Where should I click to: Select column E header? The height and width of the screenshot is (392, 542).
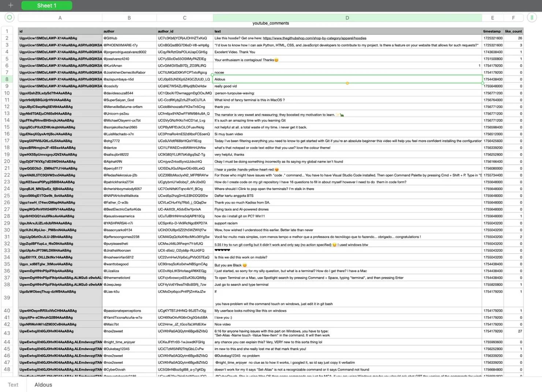point(493,18)
